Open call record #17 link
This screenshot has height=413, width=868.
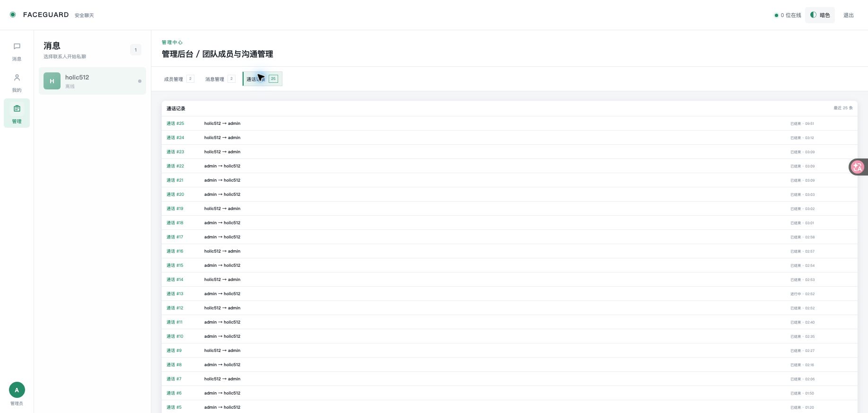click(175, 237)
